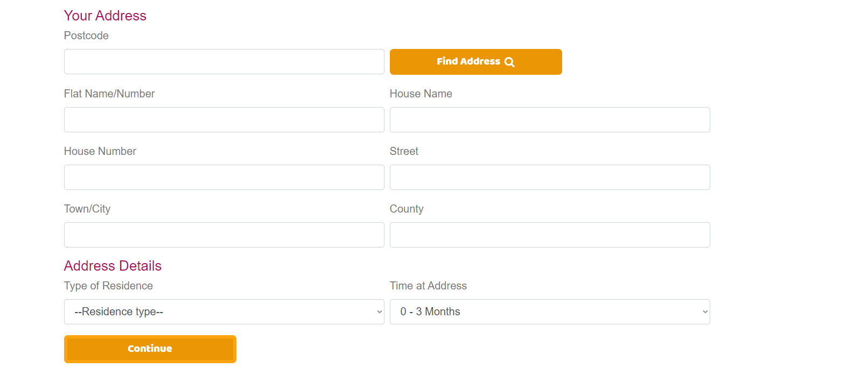Click the Town/City input box

(224, 235)
